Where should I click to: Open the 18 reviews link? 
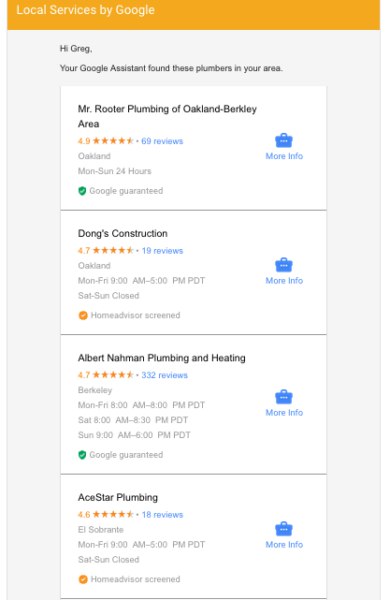pos(162,515)
